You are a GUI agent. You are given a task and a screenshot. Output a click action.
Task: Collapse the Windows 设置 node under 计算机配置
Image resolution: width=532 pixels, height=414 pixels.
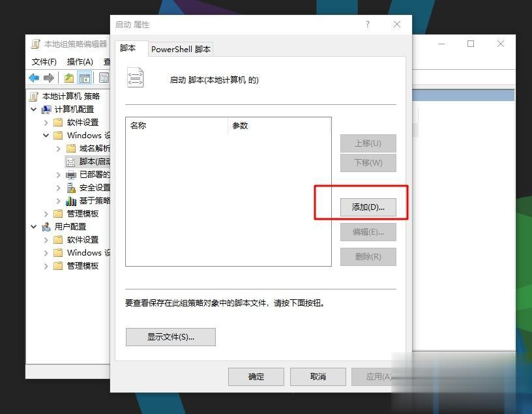[46, 136]
